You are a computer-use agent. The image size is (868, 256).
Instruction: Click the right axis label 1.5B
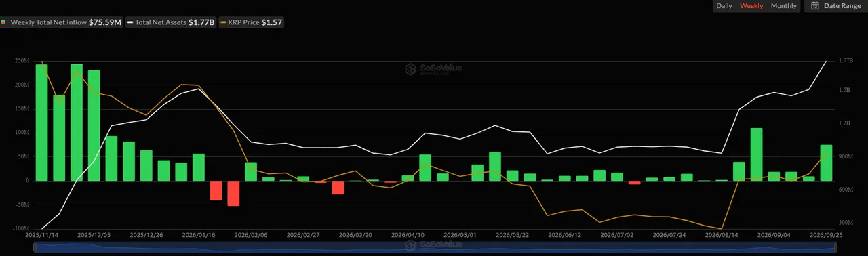pos(844,90)
